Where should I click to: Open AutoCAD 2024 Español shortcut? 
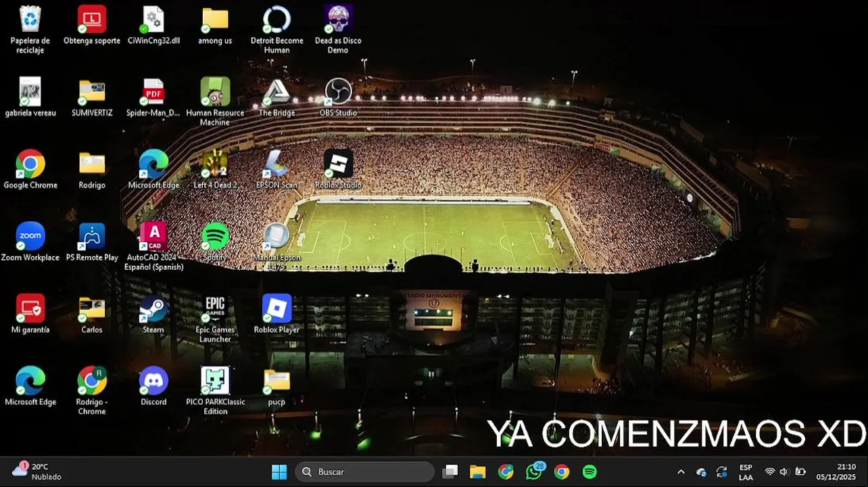click(153, 246)
